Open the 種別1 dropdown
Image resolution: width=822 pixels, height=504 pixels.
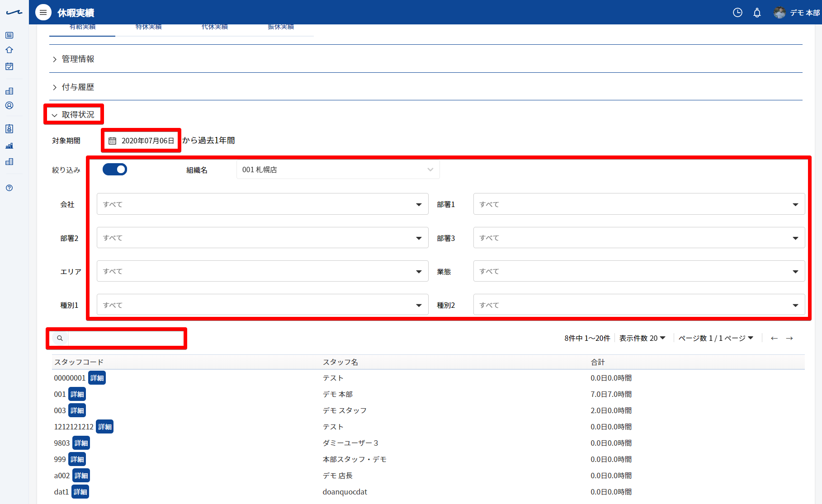262,305
